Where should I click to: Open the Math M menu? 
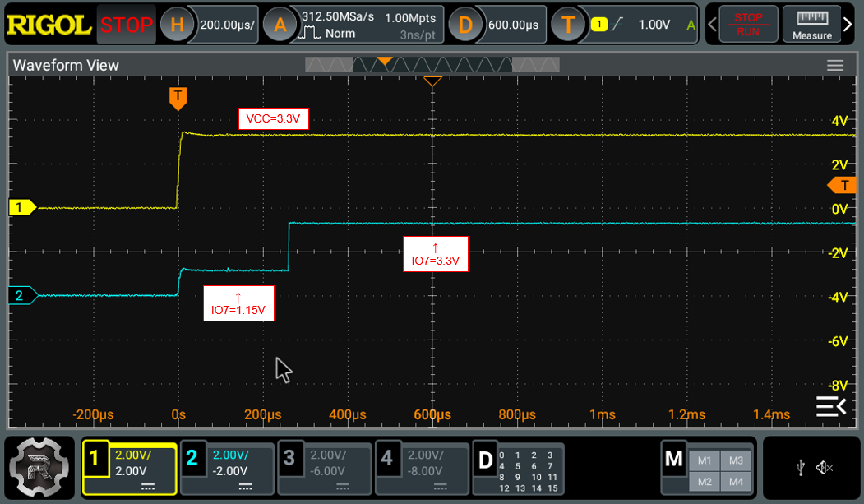(674, 458)
